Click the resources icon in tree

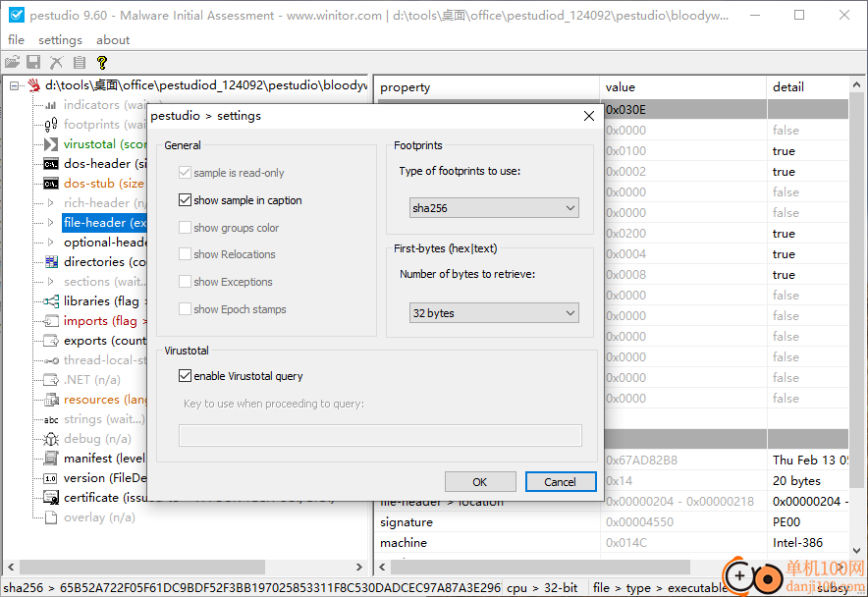(51, 400)
